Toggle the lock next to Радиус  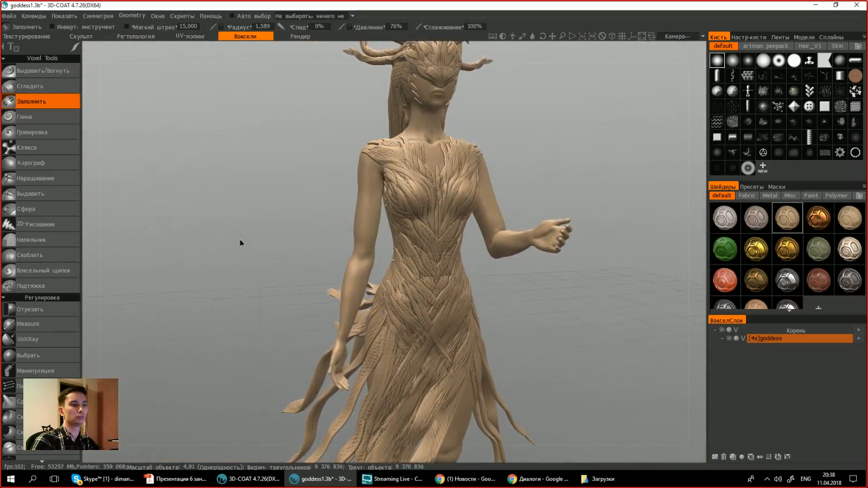[x=221, y=27]
